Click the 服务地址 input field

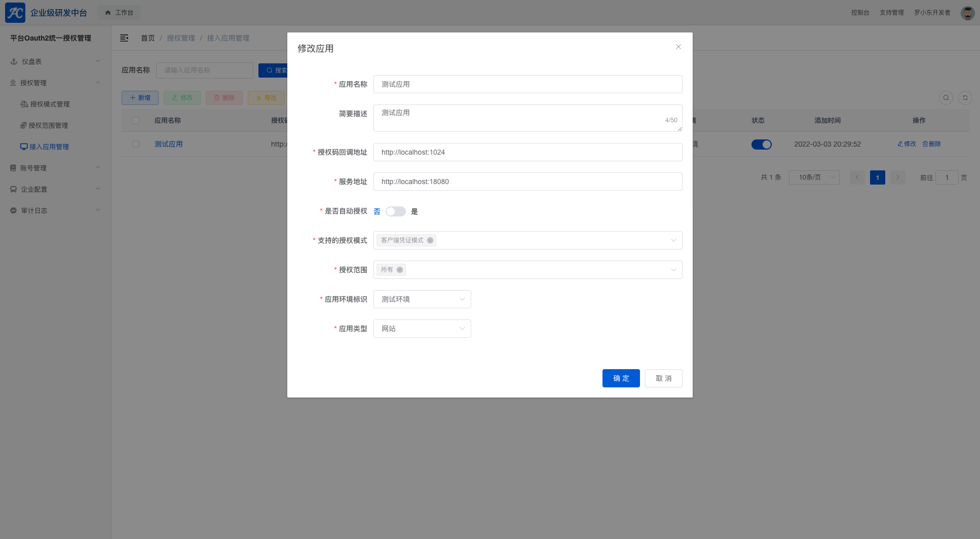[x=527, y=182]
